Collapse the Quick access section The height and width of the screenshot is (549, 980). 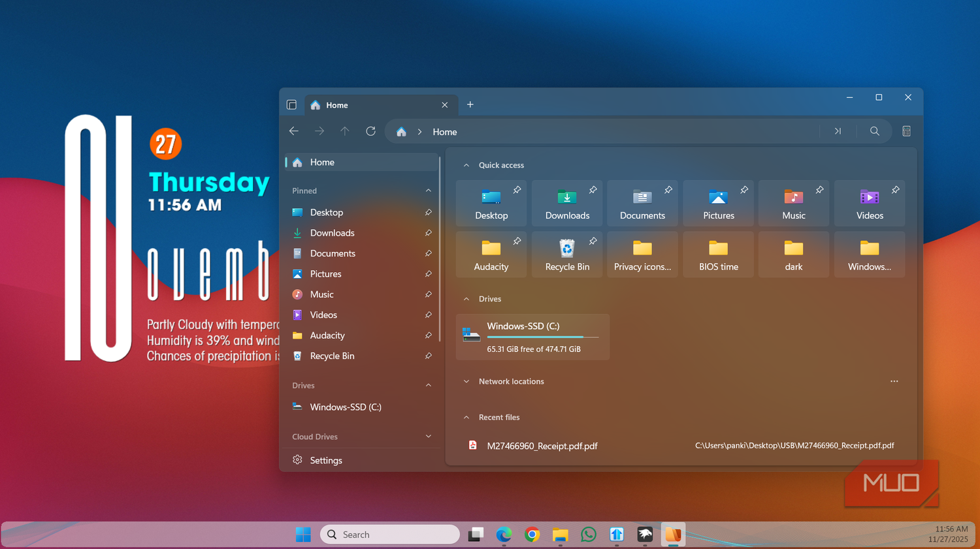[x=466, y=165]
